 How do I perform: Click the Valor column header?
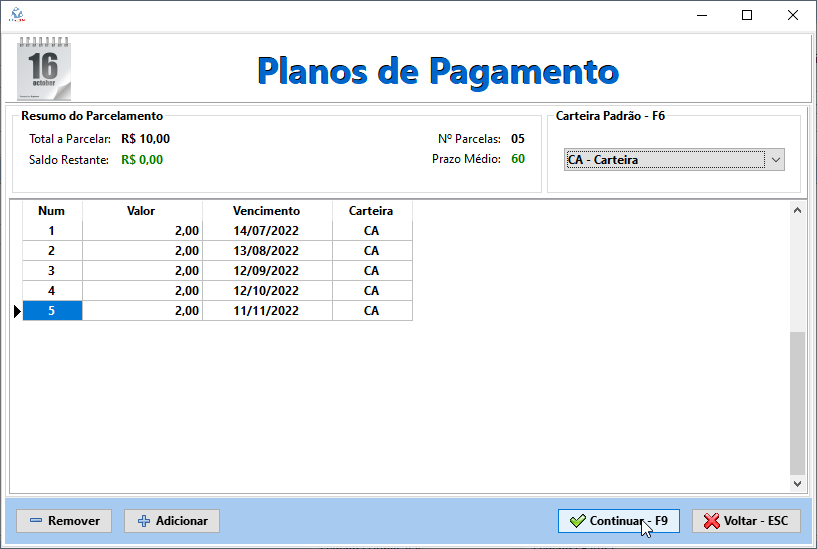[142, 211]
